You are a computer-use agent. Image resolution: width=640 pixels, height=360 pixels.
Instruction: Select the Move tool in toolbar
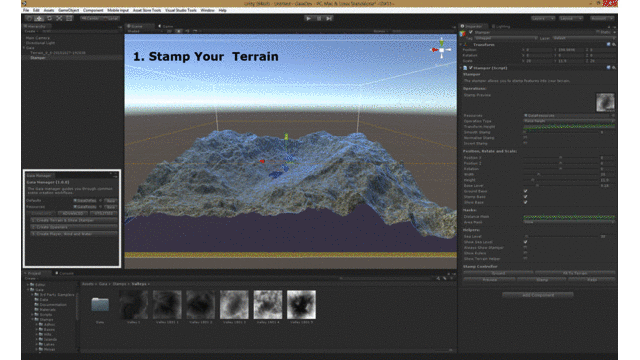click(x=39, y=18)
